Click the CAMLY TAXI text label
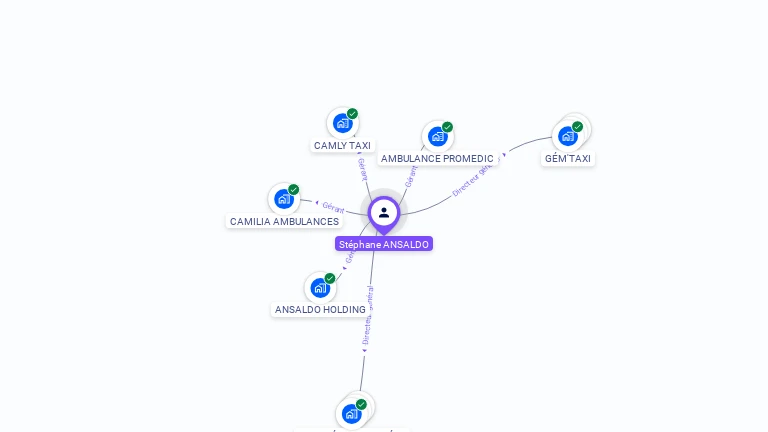 click(x=342, y=145)
